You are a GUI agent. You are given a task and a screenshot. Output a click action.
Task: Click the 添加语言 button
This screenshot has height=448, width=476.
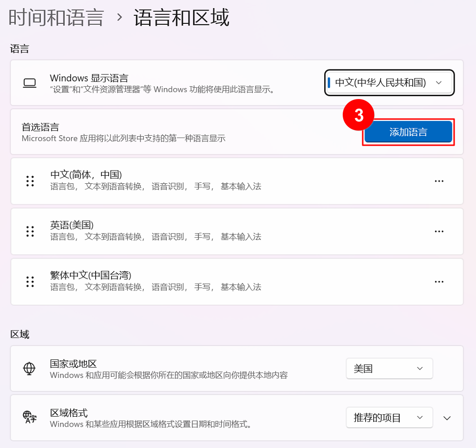point(408,132)
